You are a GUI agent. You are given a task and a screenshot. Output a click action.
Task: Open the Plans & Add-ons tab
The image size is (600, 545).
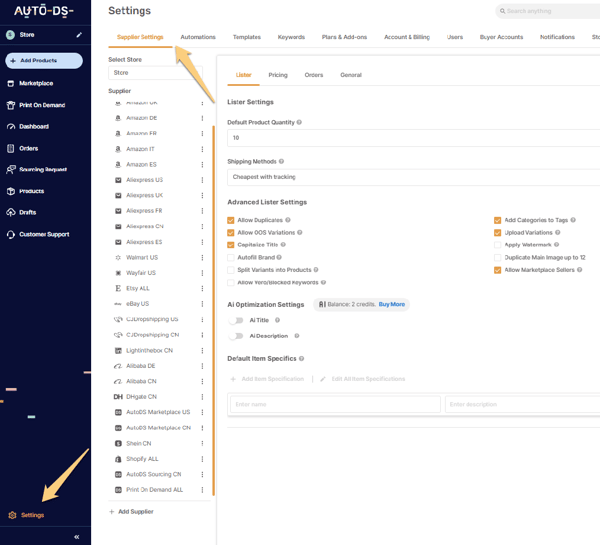coord(344,37)
